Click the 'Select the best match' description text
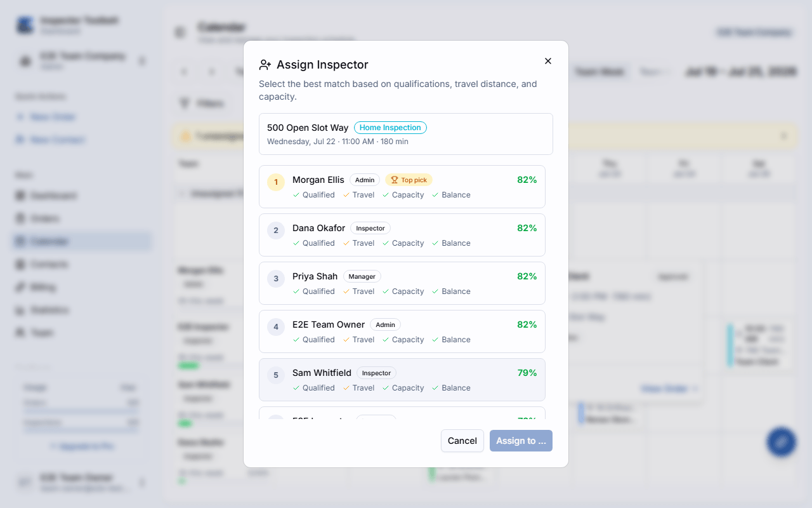The height and width of the screenshot is (508, 812). pyautogui.click(x=398, y=90)
